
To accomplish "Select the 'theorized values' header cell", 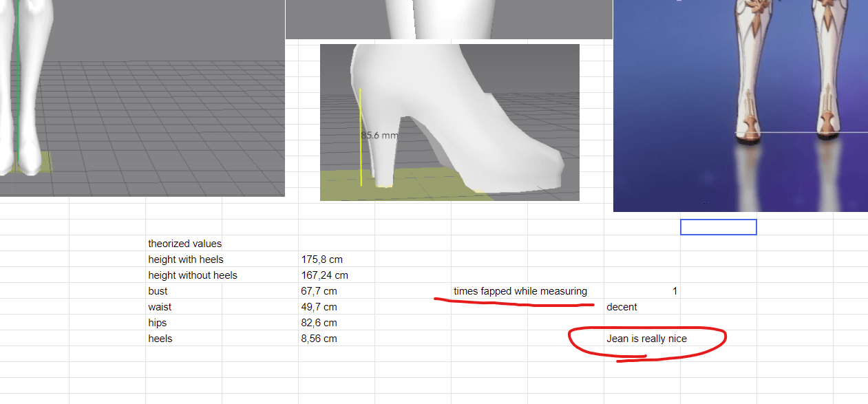I will [x=185, y=244].
